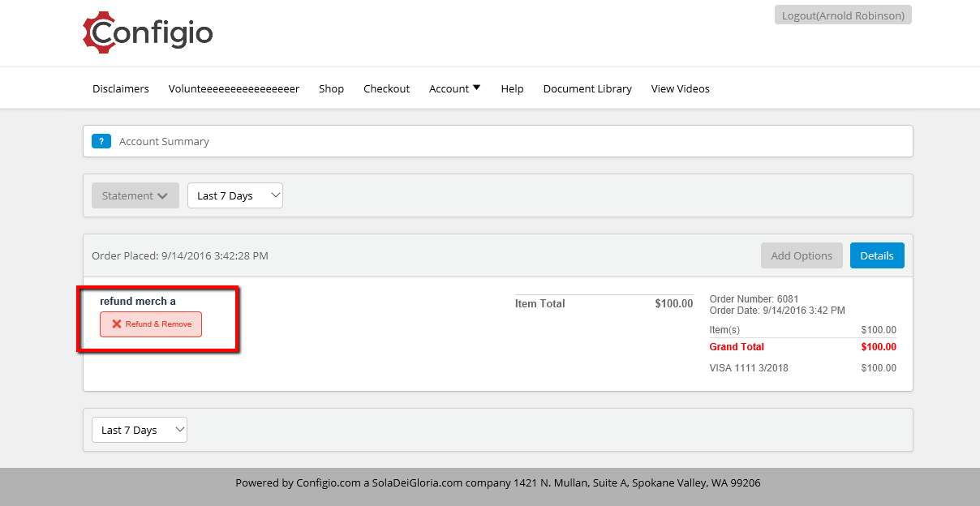
Task: Click the Configio gear logo
Action: pyautogui.click(x=148, y=32)
